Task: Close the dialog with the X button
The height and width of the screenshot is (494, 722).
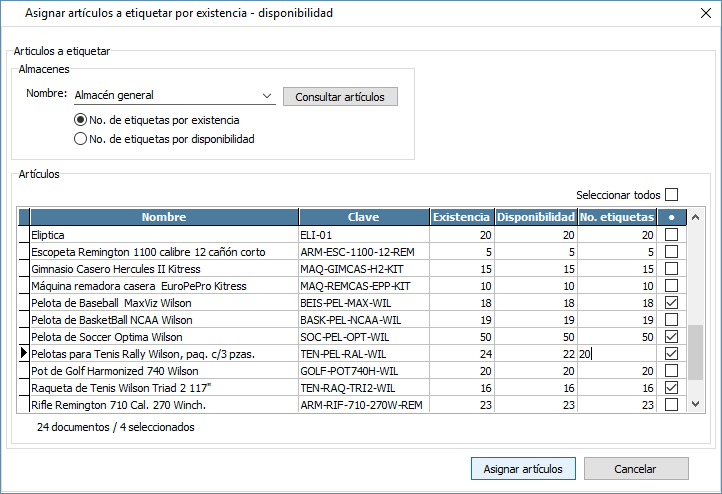Action: click(x=698, y=14)
